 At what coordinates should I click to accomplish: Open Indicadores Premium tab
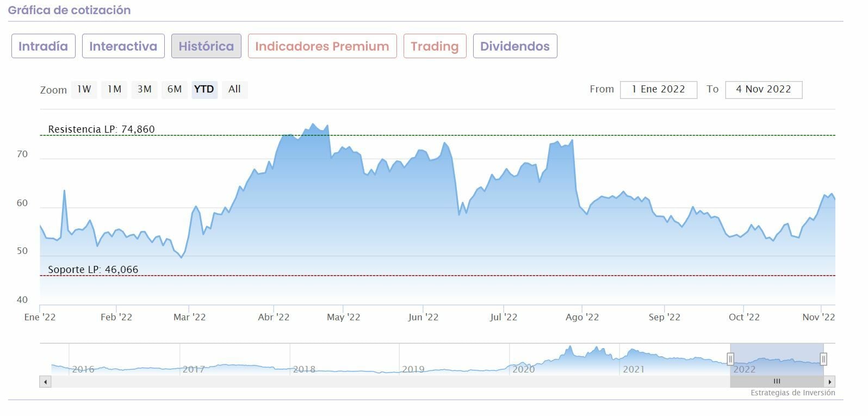pyautogui.click(x=322, y=46)
